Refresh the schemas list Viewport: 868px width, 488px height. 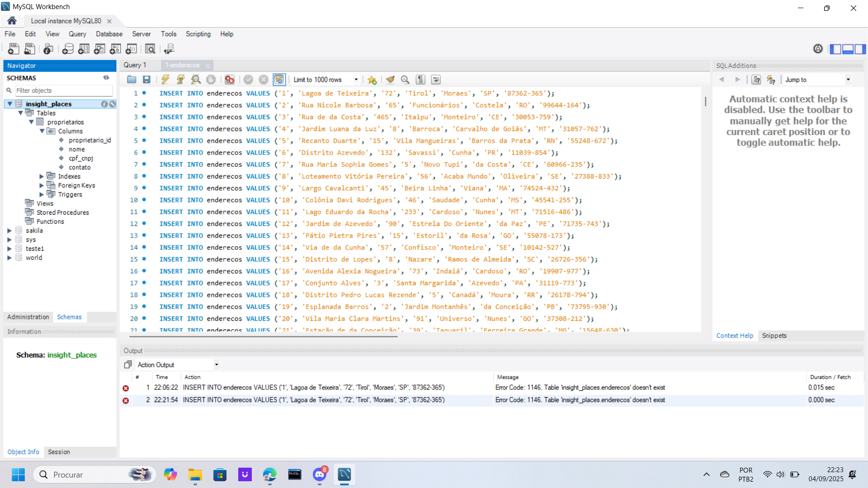click(x=106, y=78)
